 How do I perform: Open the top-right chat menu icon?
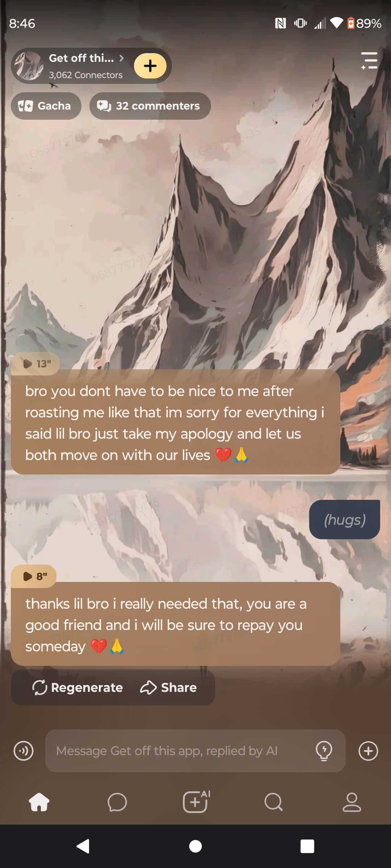[369, 60]
